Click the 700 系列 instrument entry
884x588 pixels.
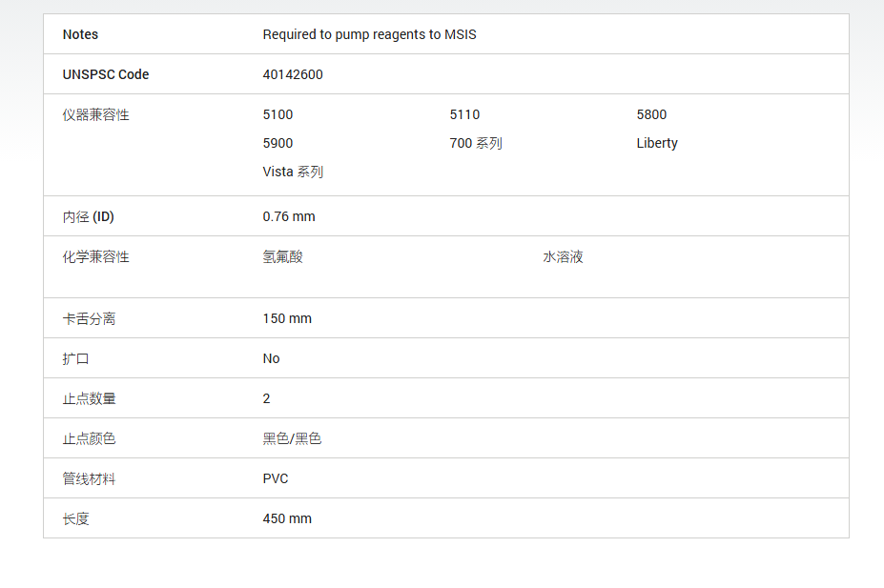point(476,143)
